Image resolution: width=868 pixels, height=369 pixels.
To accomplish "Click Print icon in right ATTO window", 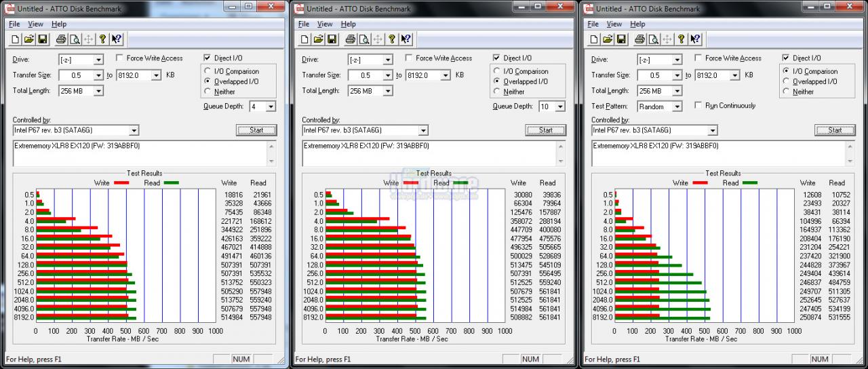I will pos(640,39).
